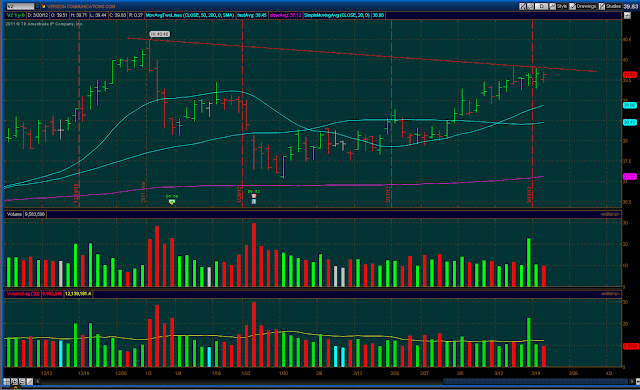
Task: Click the slowAvg value in the study header
Action: coord(285,15)
